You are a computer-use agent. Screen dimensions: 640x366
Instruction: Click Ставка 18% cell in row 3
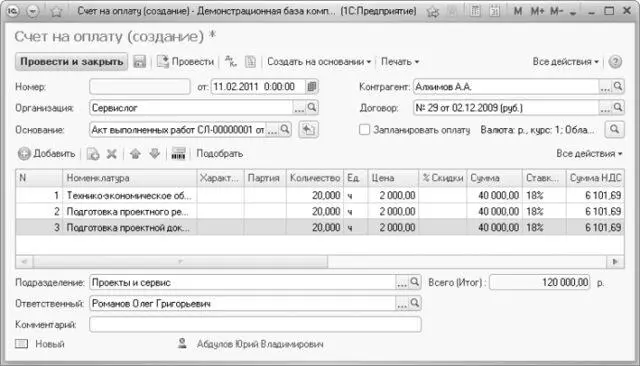point(544,227)
